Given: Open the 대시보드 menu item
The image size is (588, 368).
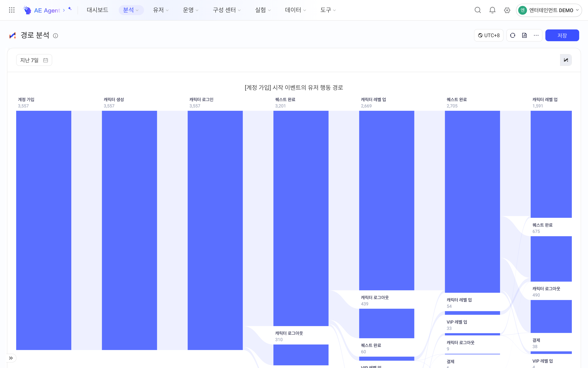Looking at the screenshot, I should click(x=97, y=10).
